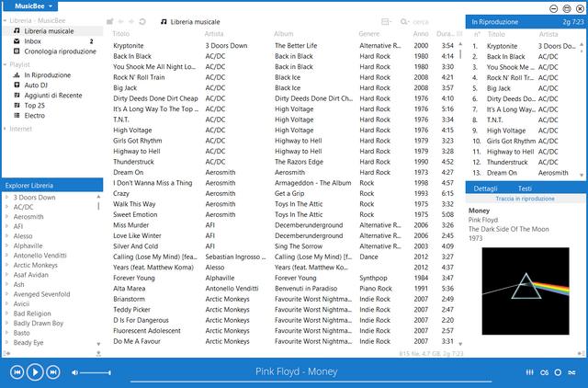Screen dimensions: 588x388
Task: Sort tracks by Genere column header
Action: pyautogui.click(x=368, y=34)
